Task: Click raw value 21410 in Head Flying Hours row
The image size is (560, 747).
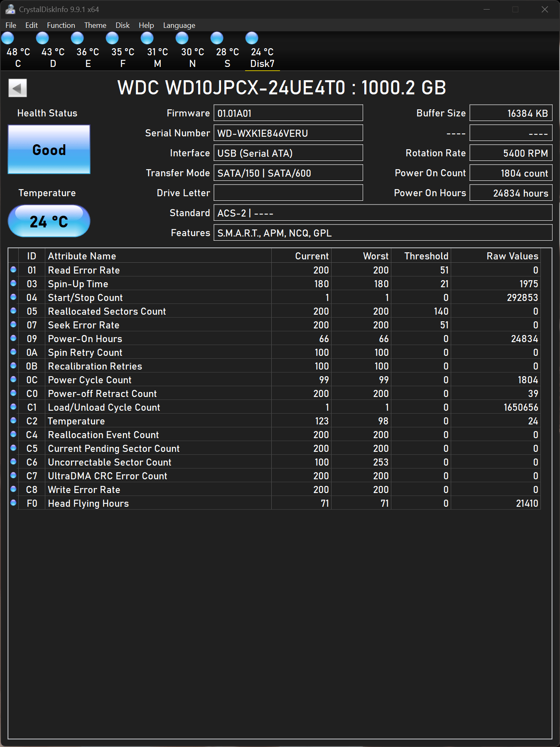Action: [527, 503]
